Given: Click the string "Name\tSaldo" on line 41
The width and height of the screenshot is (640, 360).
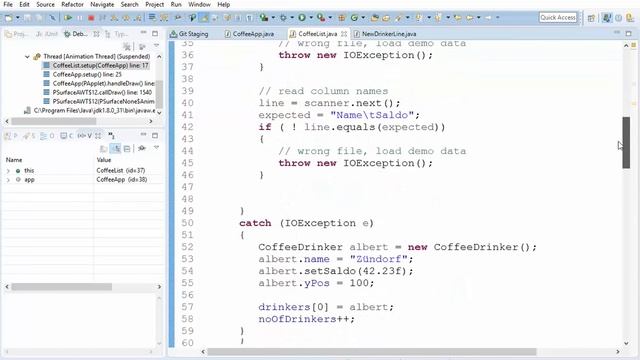Looking at the screenshot, I should pos(372,115).
